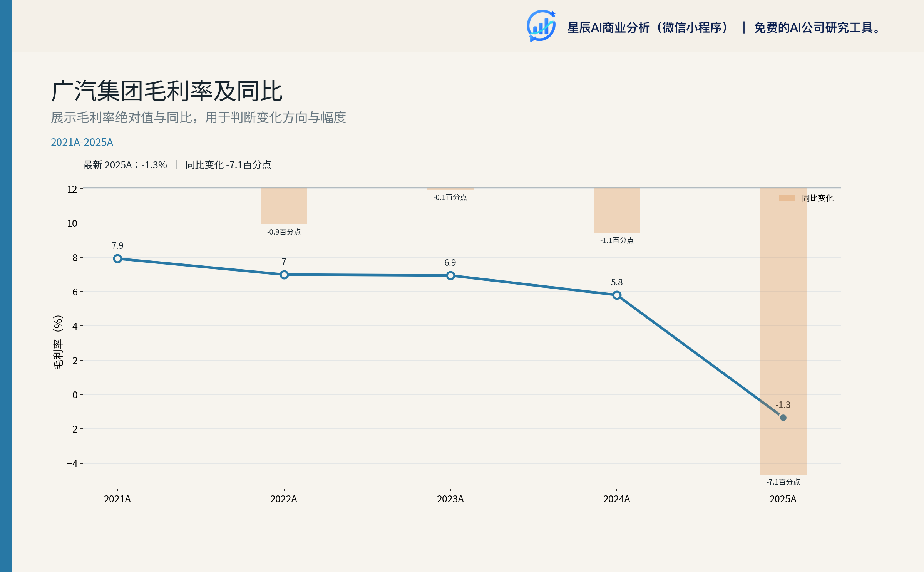Click the x-axis label 2021A

pos(117,499)
